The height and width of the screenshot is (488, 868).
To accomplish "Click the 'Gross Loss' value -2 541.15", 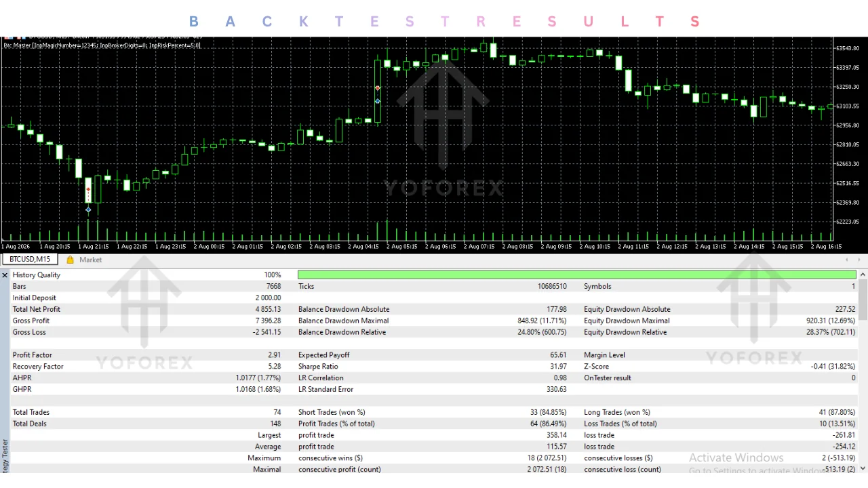I will 267,332.
